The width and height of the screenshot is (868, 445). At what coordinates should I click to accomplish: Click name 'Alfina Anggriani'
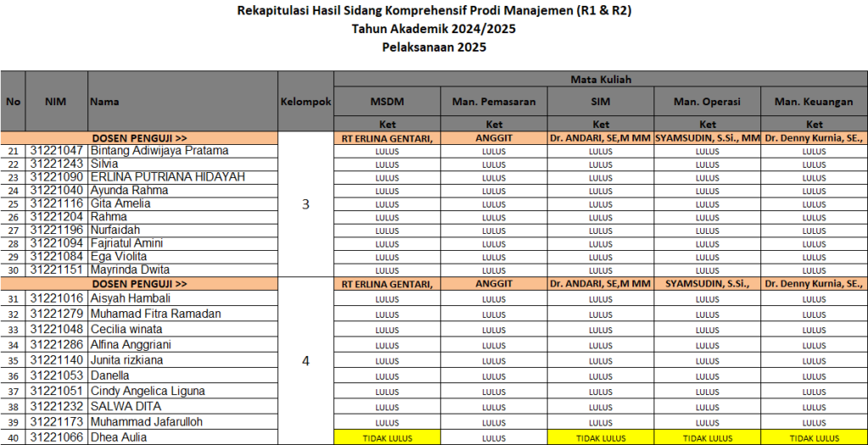click(131, 344)
